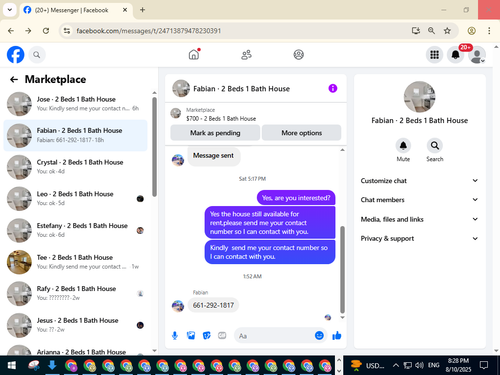The height and width of the screenshot is (375, 500).
Task: Click Fabian's large profile picture in info panel
Action: point(419,97)
